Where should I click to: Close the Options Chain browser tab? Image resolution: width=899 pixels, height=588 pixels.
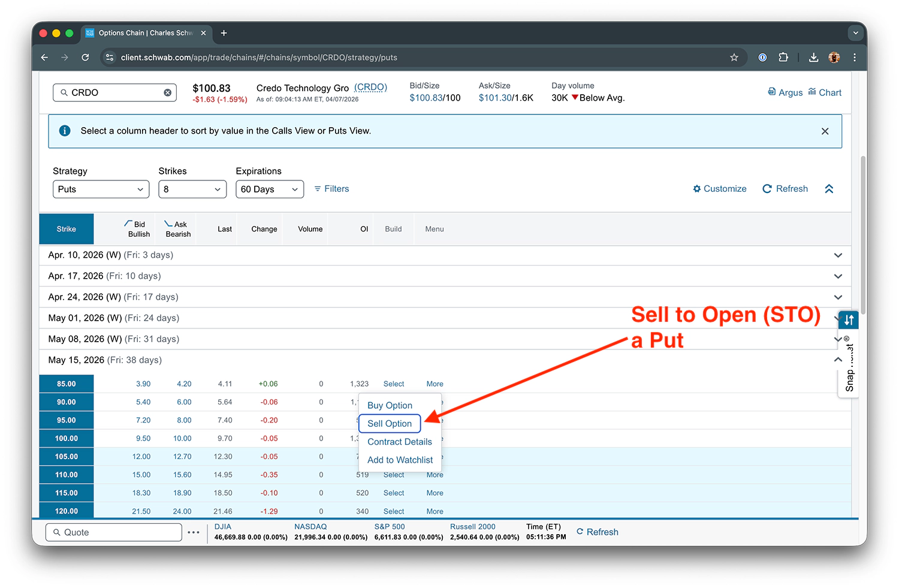click(x=203, y=33)
